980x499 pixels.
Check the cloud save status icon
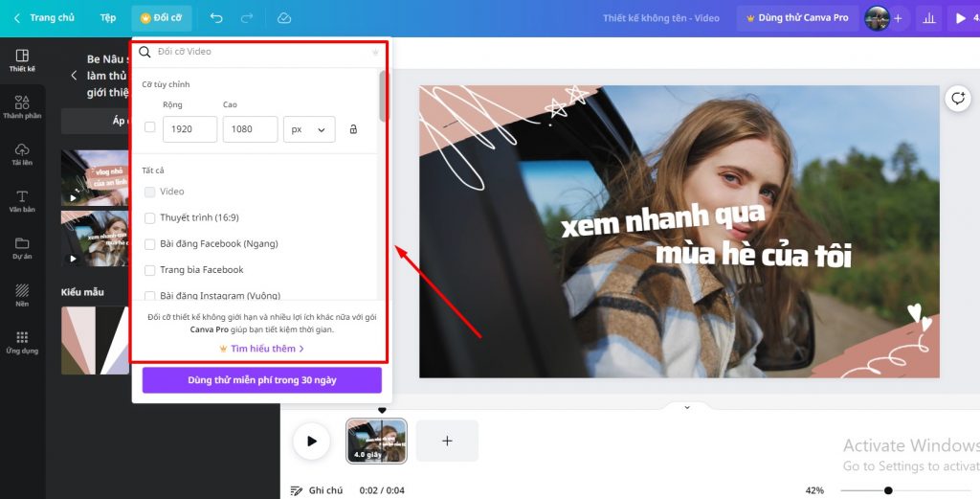pyautogui.click(x=284, y=18)
